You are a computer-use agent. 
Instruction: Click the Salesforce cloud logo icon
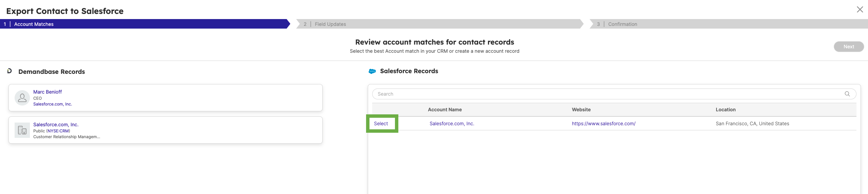click(x=372, y=71)
